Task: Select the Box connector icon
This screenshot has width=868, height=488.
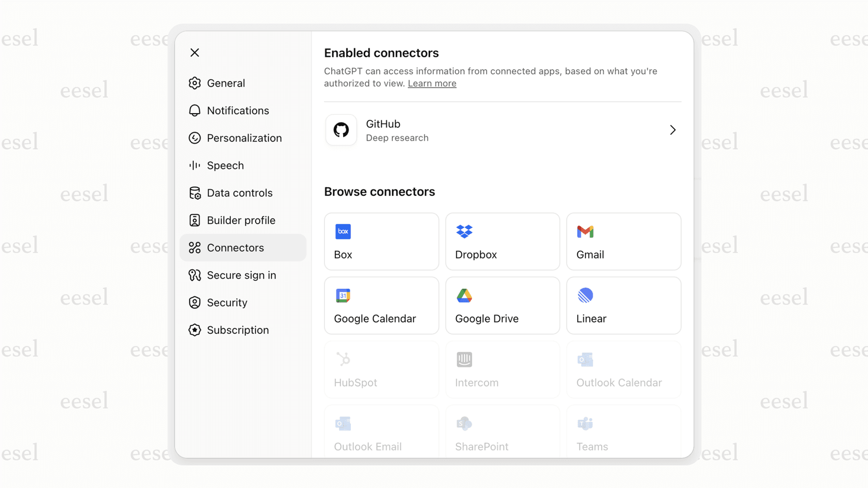Action: [x=343, y=231]
